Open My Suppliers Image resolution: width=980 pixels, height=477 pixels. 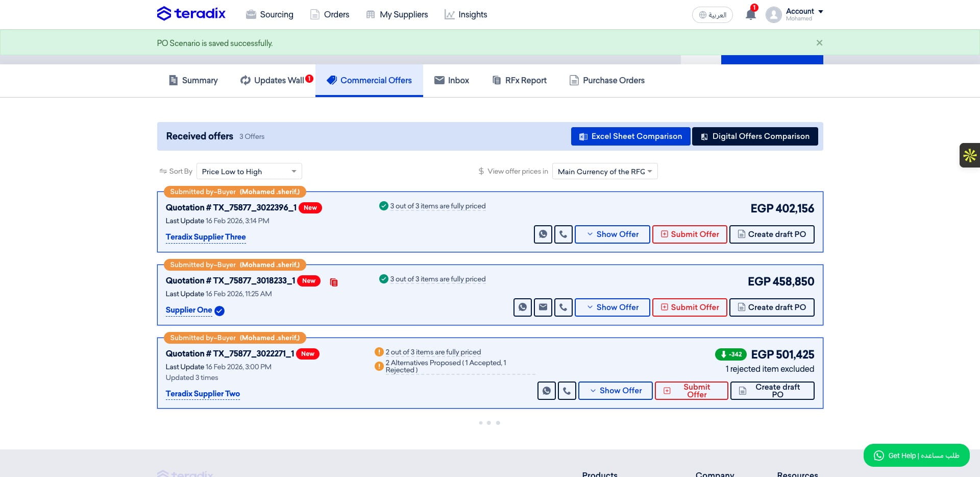397,14
